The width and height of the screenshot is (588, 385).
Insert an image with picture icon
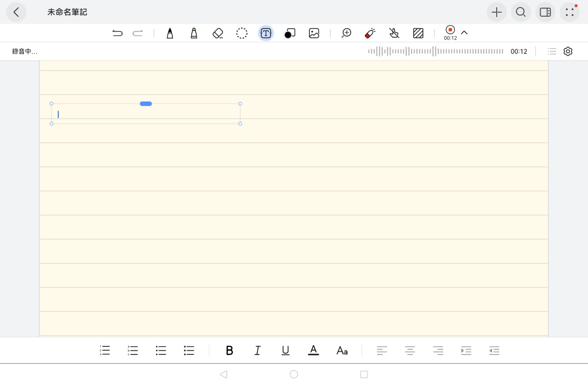(x=314, y=33)
